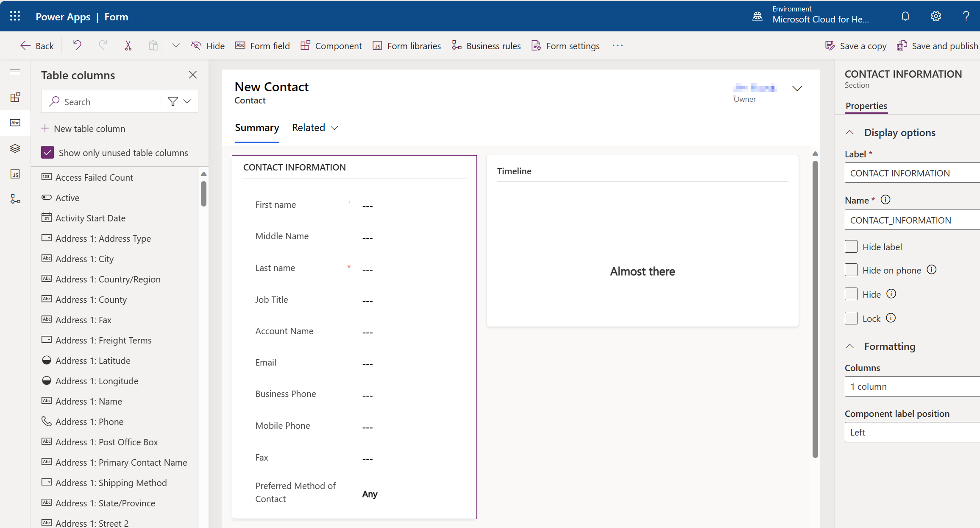Close the Table columns pane
This screenshot has width=980, height=528.
[193, 75]
